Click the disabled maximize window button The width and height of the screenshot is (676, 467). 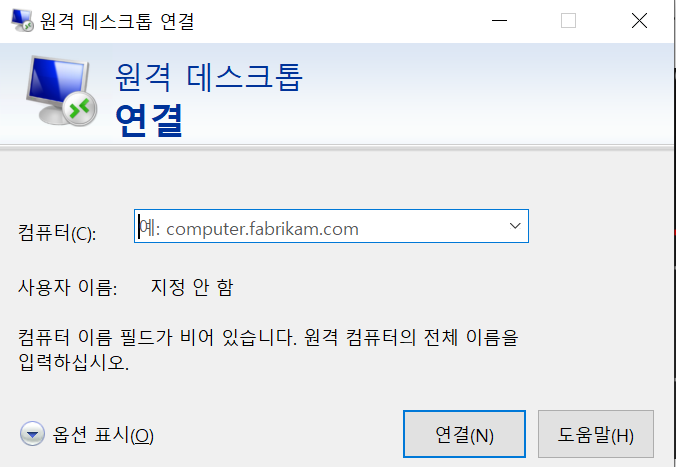click(568, 20)
